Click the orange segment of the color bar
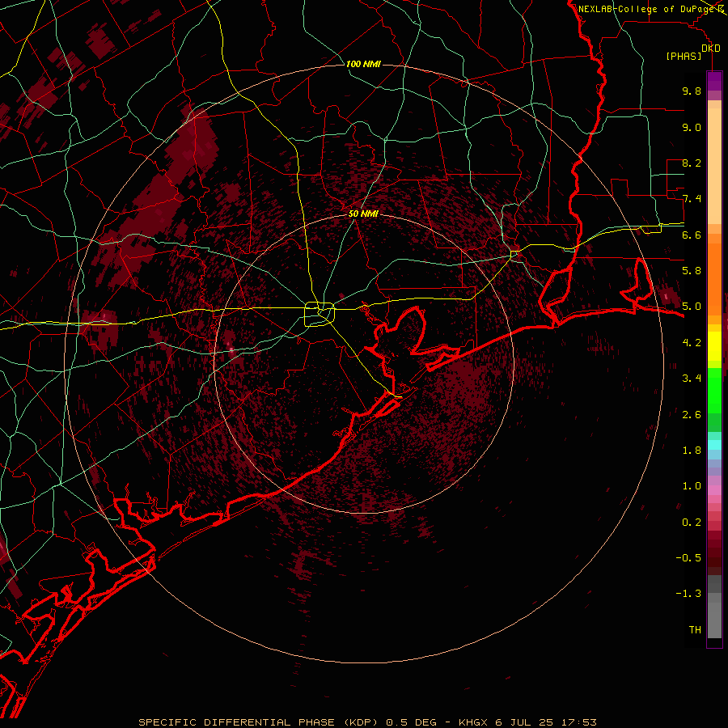The image size is (728, 728). 714,278
